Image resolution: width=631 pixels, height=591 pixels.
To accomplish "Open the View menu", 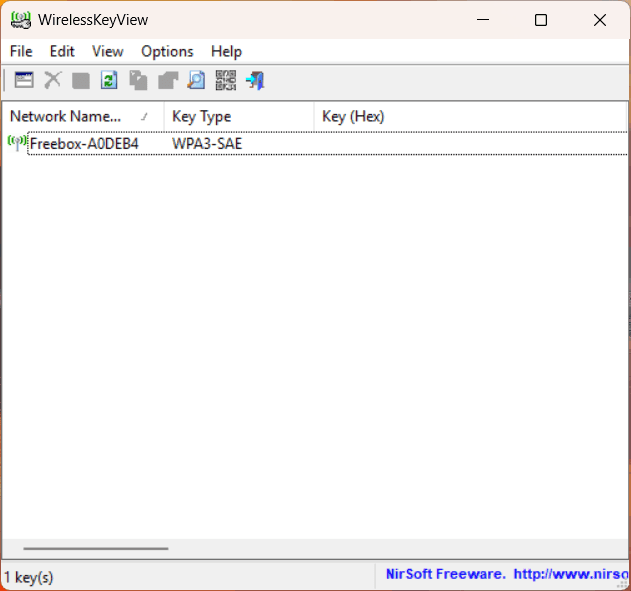I will [108, 51].
